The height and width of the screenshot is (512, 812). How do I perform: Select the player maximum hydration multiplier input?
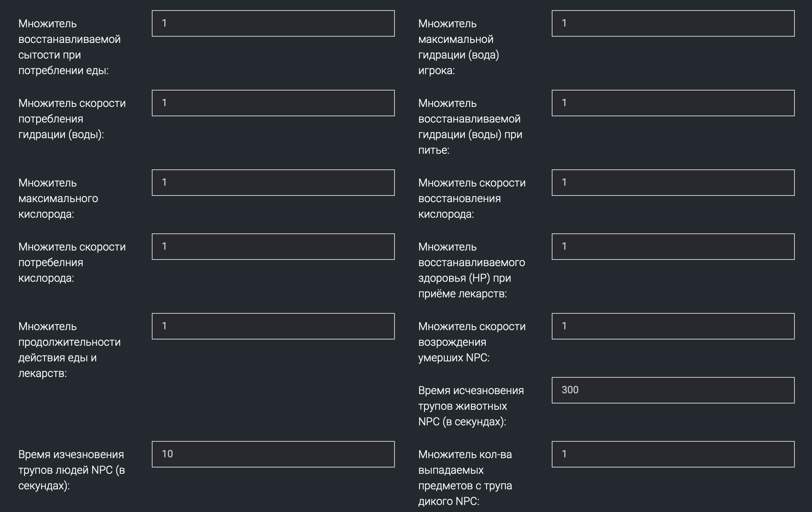point(673,23)
